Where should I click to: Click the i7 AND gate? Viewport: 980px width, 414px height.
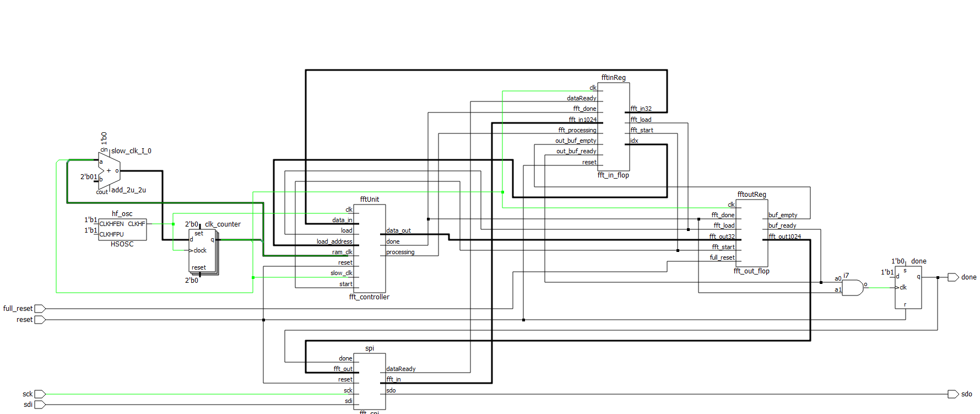pos(853,288)
